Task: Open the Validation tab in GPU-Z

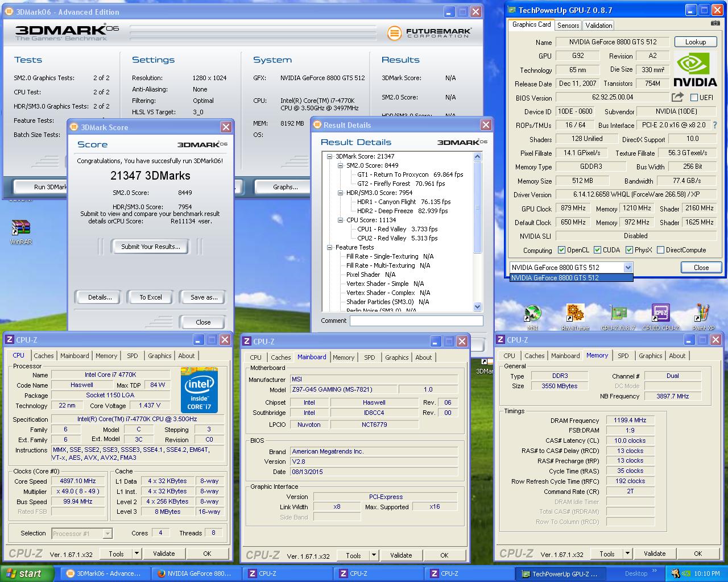Action: point(598,25)
